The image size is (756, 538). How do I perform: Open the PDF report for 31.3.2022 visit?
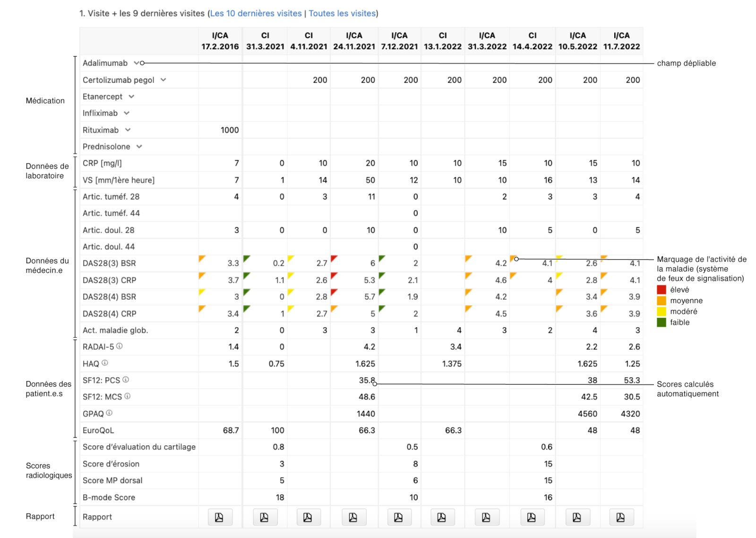[x=486, y=517]
